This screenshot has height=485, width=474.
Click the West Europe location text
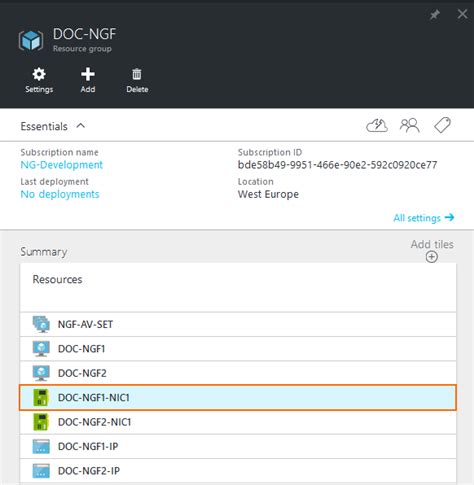click(x=268, y=194)
